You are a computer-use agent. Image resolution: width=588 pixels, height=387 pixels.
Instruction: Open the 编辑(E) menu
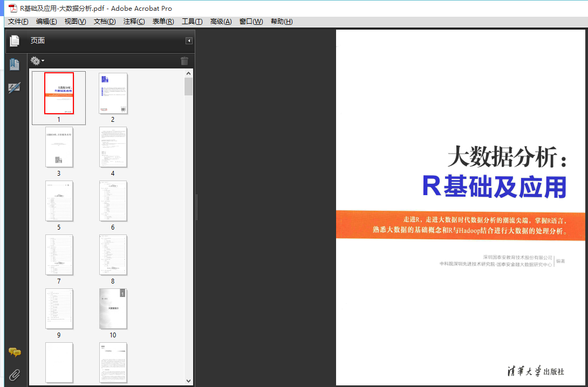click(x=46, y=22)
